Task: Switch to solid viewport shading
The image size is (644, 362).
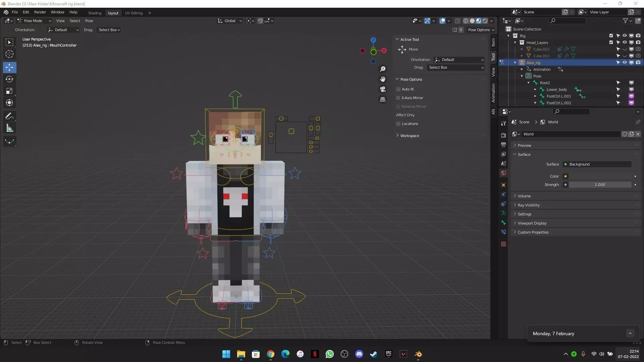Action: click(x=472, y=21)
